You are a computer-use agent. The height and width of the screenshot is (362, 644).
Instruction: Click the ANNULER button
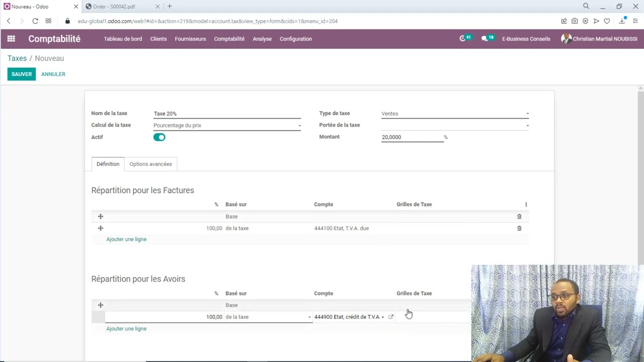tap(53, 74)
